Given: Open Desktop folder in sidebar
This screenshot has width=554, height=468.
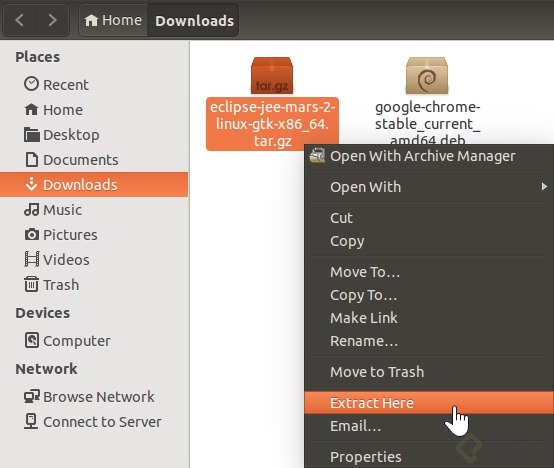Looking at the screenshot, I should (94, 135).
